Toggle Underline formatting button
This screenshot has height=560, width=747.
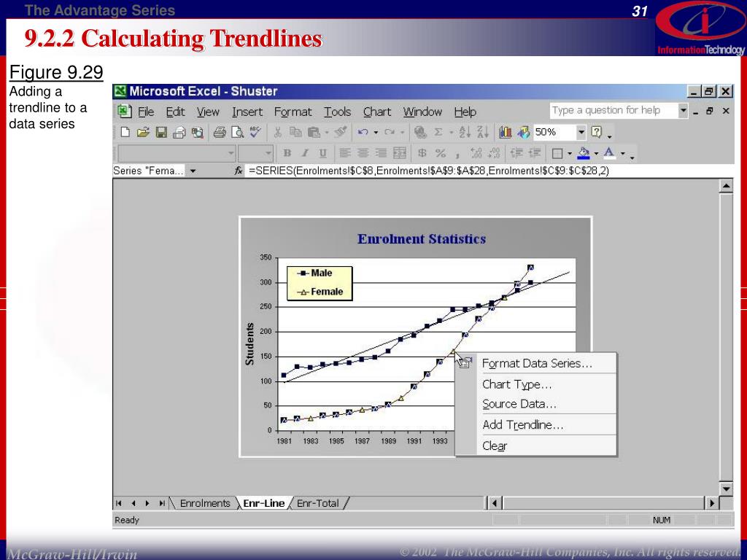click(x=323, y=153)
